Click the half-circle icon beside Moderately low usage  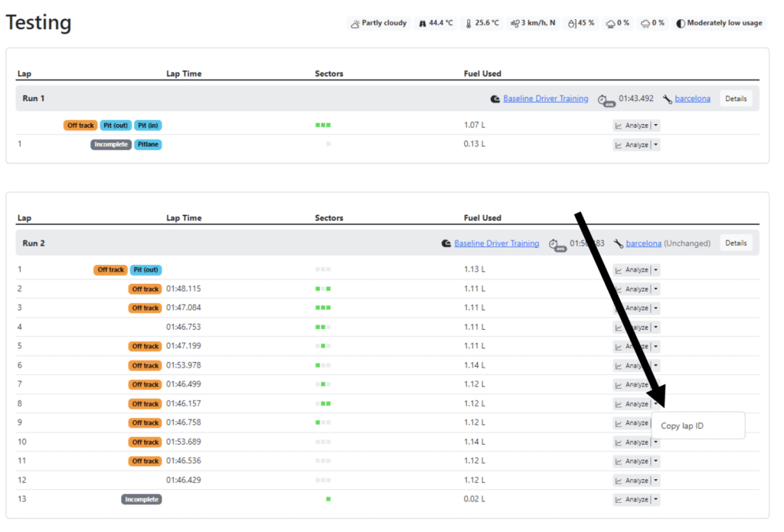coord(680,24)
